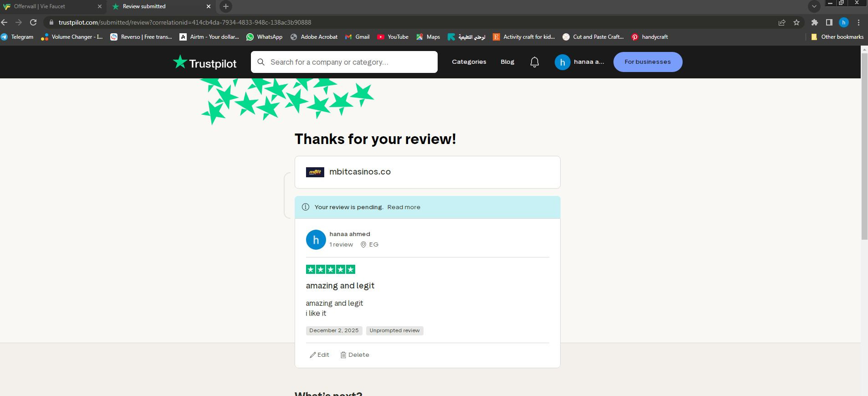Open the Maps bookmark
Image resolution: width=868 pixels, height=396 pixels.
[428, 37]
